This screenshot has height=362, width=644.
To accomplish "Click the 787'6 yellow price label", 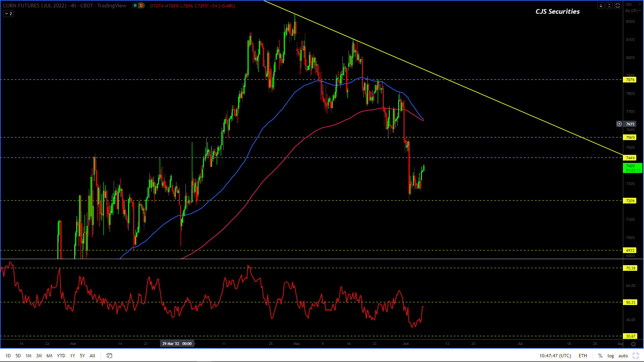I will pyautogui.click(x=630, y=80).
